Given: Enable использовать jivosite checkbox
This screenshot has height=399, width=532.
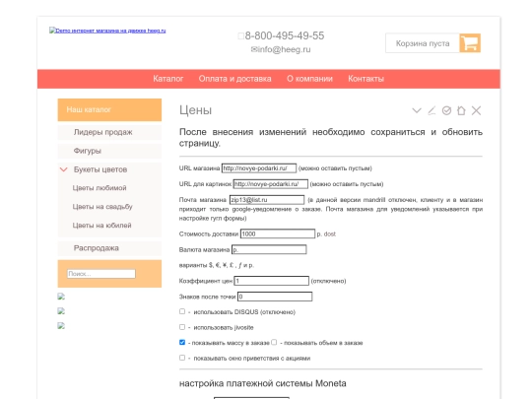Looking at the screenshot, I should (182, 327).
